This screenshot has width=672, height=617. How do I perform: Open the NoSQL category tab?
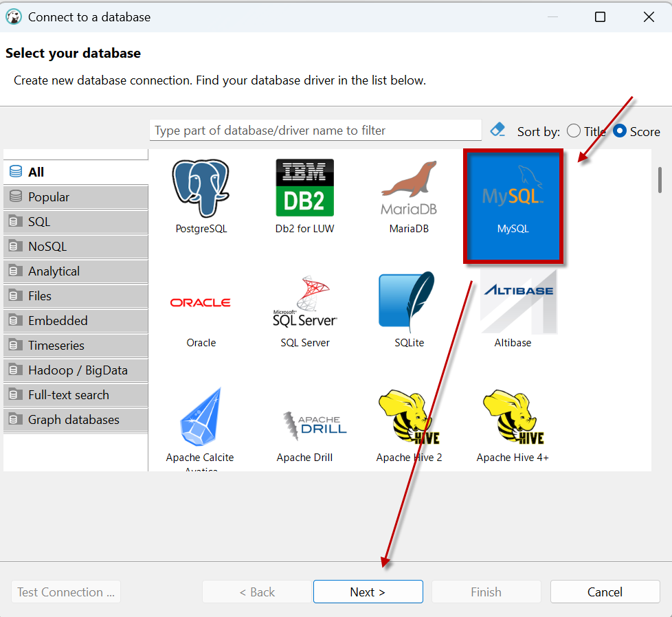(x=76, y=247)
